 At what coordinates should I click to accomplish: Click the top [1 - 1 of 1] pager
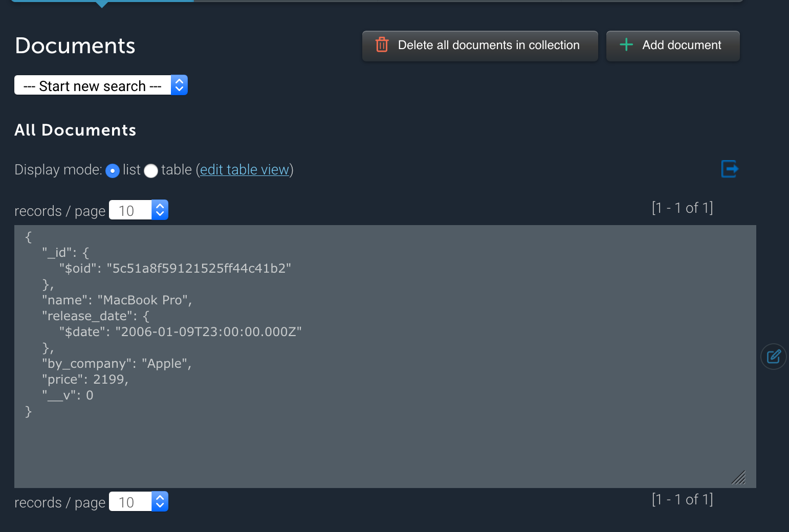tap(682, 208)
